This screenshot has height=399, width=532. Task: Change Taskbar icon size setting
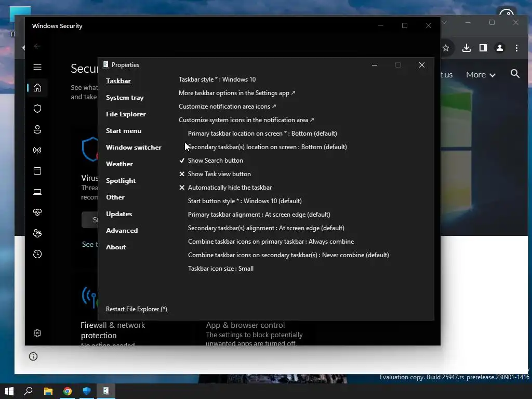tap(221, 269)
